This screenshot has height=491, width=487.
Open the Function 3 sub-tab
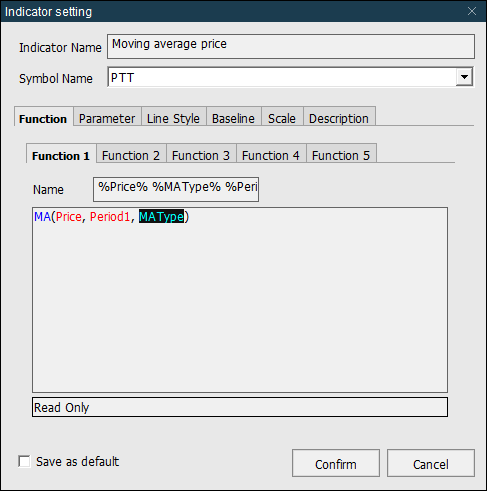201,154
